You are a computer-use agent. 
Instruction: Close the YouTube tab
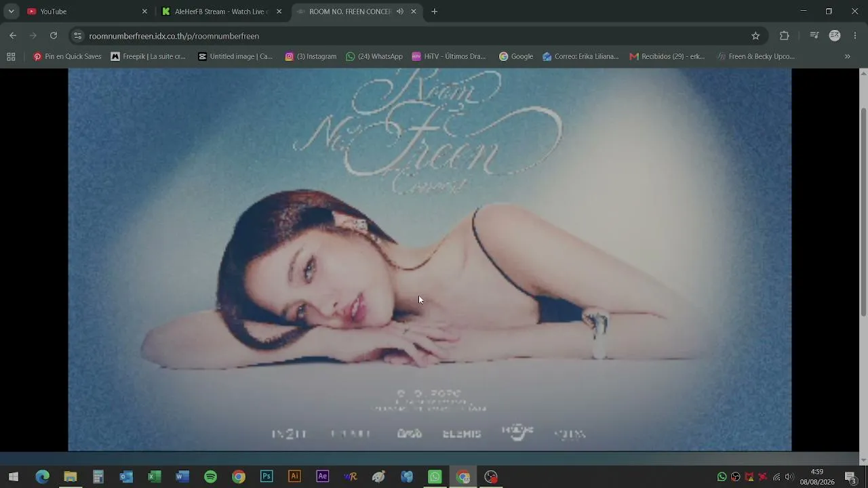pyautogui.click(x=144, y=12)
